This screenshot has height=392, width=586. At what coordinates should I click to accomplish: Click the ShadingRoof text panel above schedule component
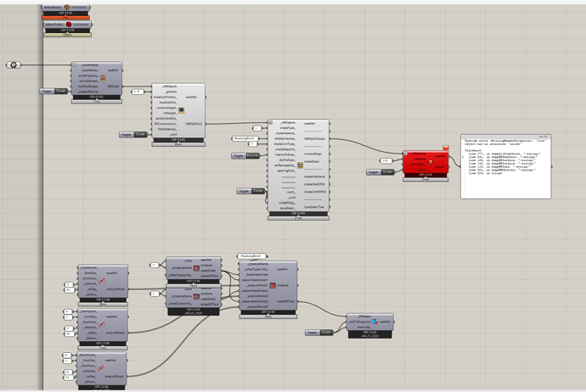[252, 256]
